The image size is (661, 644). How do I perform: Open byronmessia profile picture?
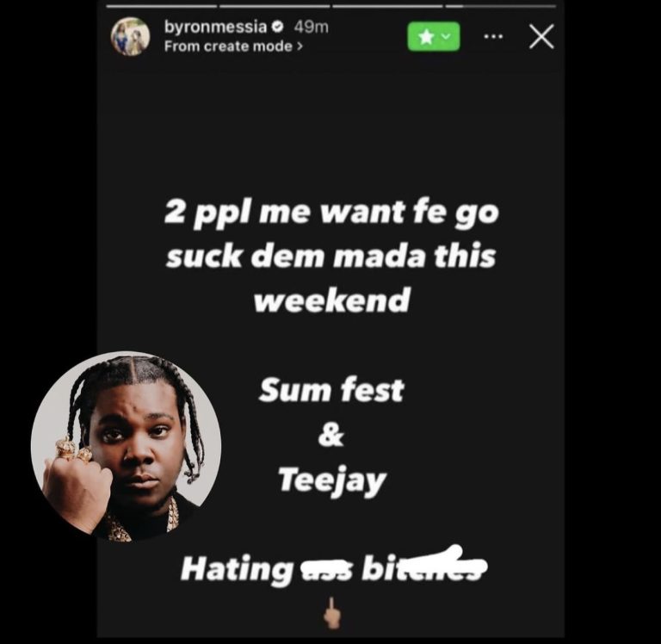click(130, 36)
